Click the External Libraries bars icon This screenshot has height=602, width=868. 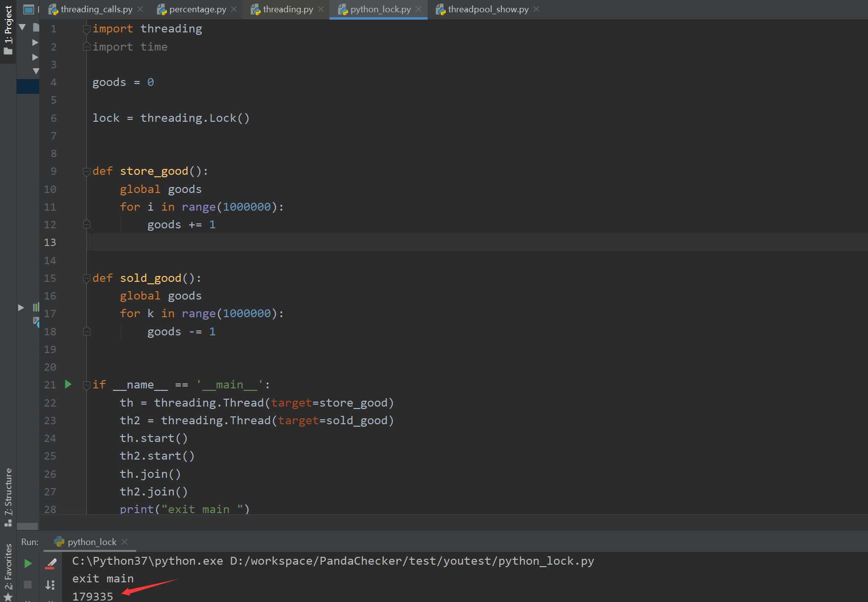click(36, 307)
